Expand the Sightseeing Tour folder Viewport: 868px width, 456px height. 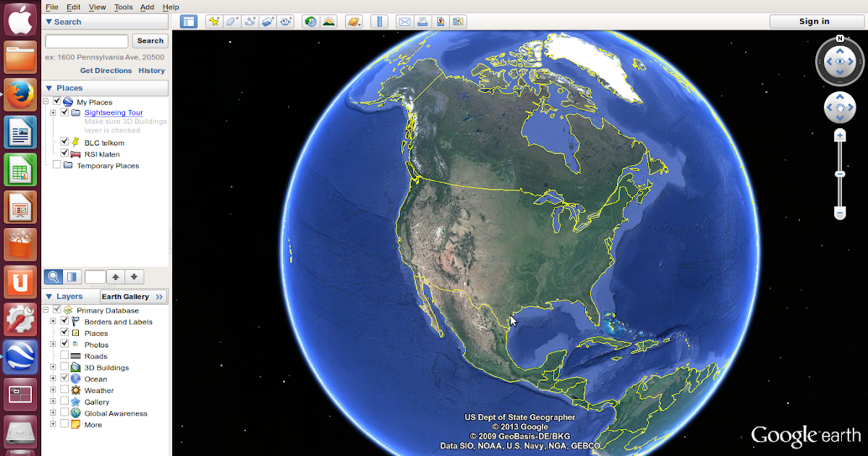pyautogui.click(x=53, y=113)
